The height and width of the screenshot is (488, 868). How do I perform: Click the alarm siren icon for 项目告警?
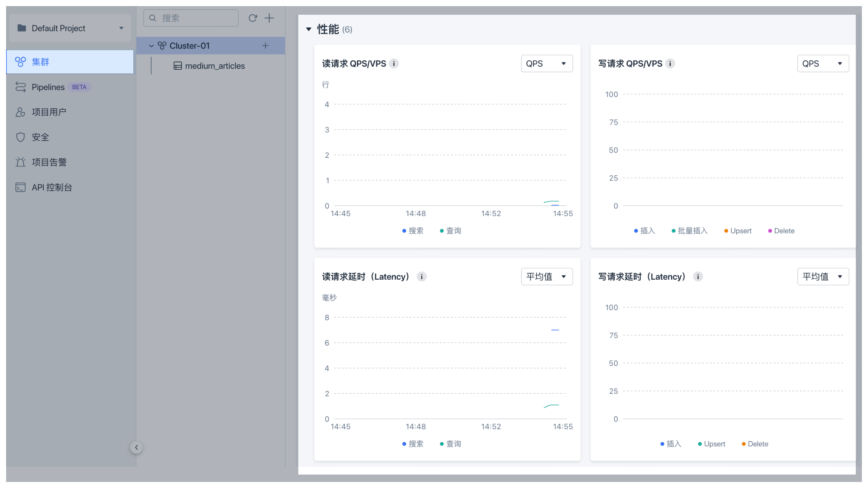pyautogui.click(x=20, y=162)
